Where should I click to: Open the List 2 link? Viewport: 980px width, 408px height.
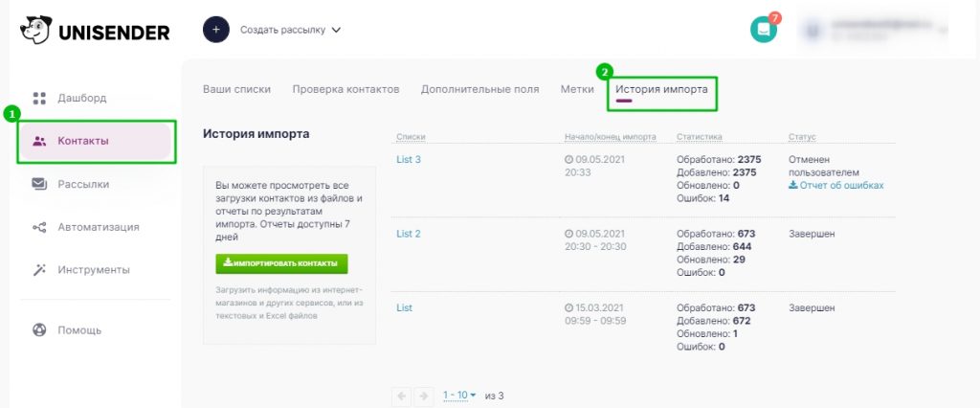coord(409,234)
